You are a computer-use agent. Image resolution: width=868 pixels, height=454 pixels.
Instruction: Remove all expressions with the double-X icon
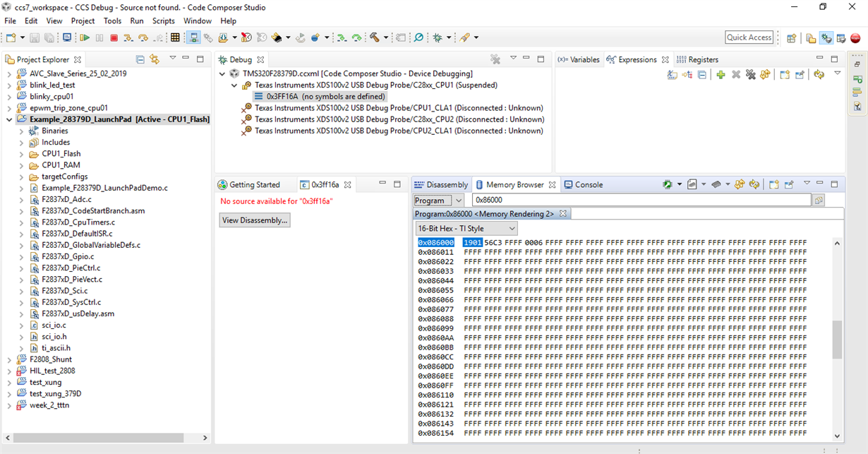point(751,75)
